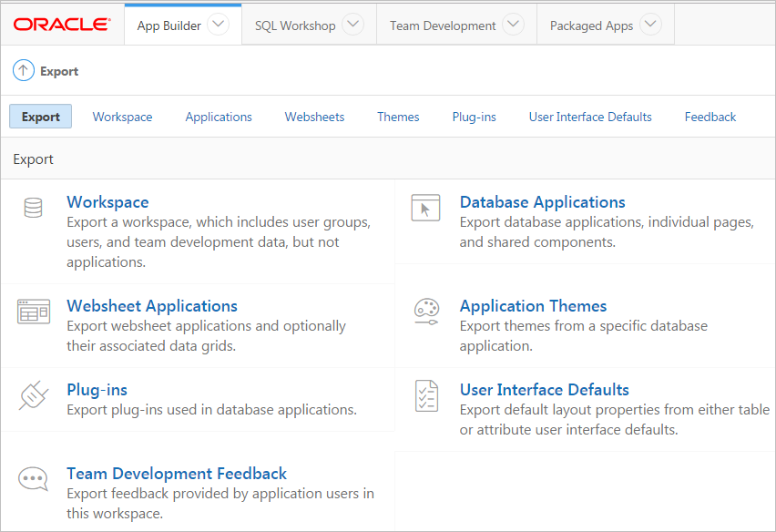The image size is (776, 532).
Task: Go to the User Interface Defaults tab
Action: (x=590, y=117)
